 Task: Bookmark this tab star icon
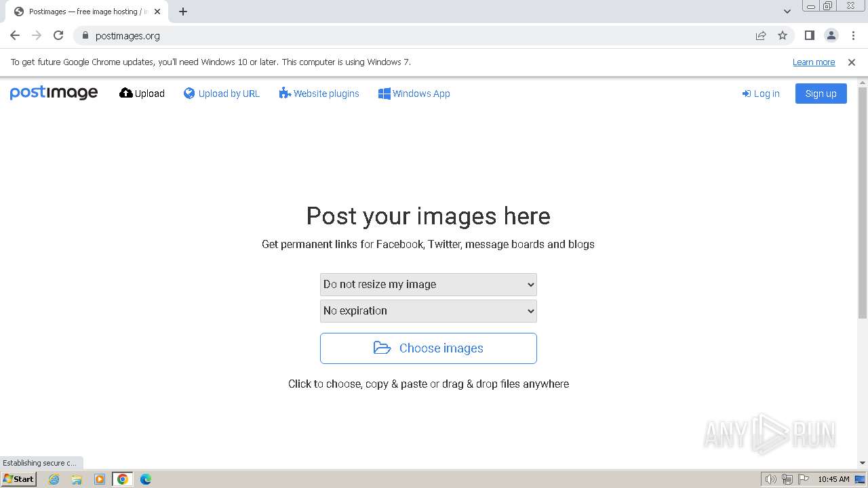(x=783, y=35)
